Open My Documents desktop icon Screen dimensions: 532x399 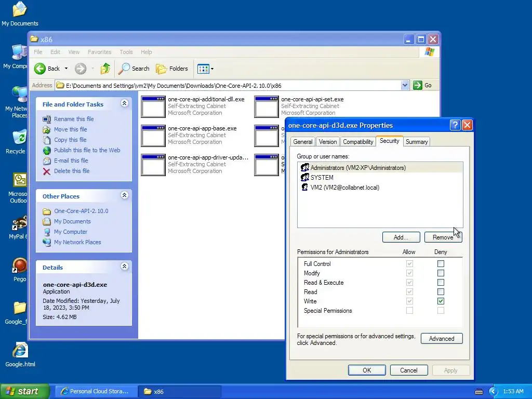click(x=20, y=14)
